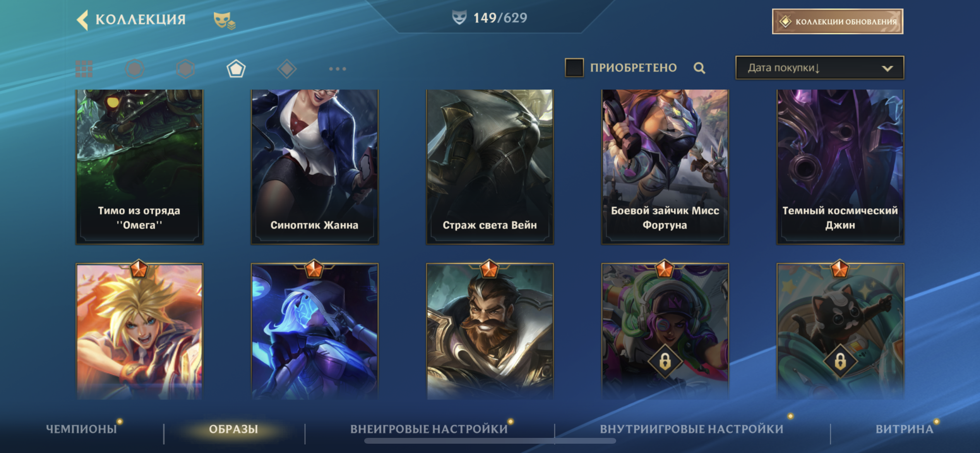Open the Темный космический Джин skin
This screenshot has height=453, width=980.
840,167
